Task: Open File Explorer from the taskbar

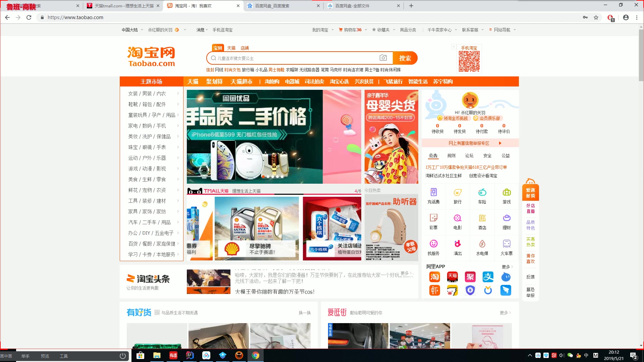Action: pyautogui.click(x=157, y=356)
